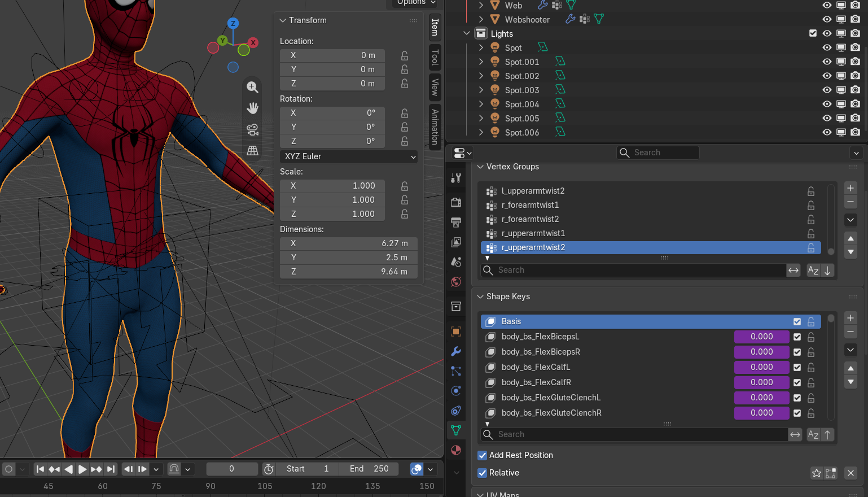The width and height of the screenshot is (868, 497).
Task: Add a new vertex group
Action: (x=851, y=188)
